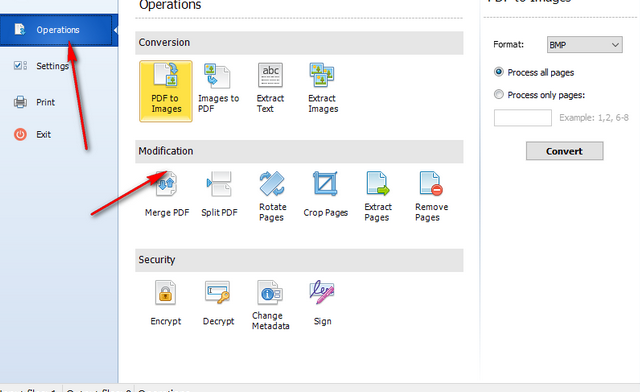
Task: Click the Convert button
Action: 564,151
